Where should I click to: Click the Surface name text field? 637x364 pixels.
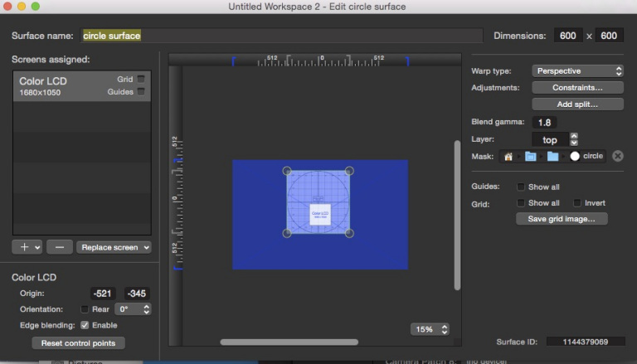(x=281, y=36)
